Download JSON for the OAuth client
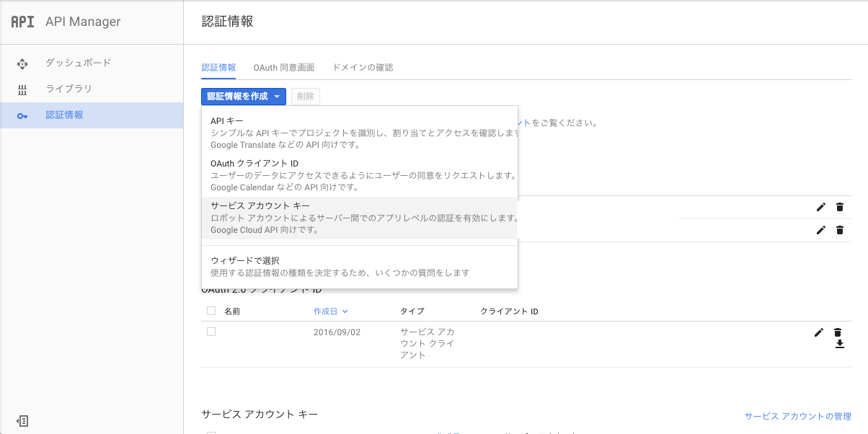 pyautogui.click(x=839, y=344)
